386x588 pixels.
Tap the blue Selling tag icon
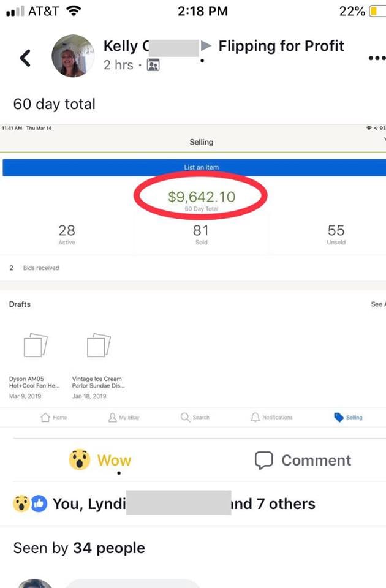[x=338, y=417]
